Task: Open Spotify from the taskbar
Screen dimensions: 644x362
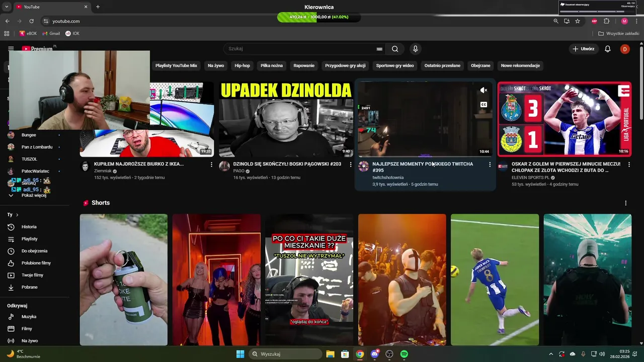Action: click(404, 354)
